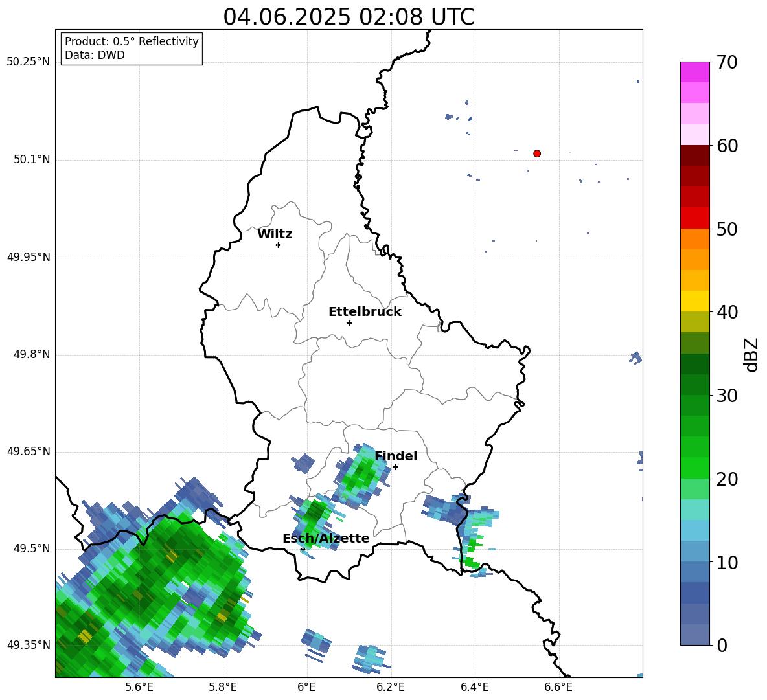Pick the yellow colorbar swatch above 40
This screenshot has width=767, height=700.
694,301
